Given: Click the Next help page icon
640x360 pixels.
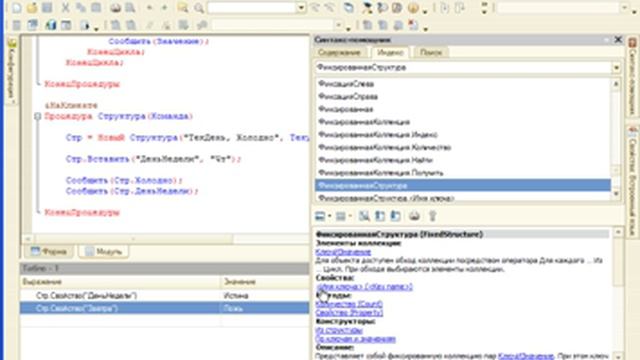Looking at the screenshot, I should tap(396, 216).
